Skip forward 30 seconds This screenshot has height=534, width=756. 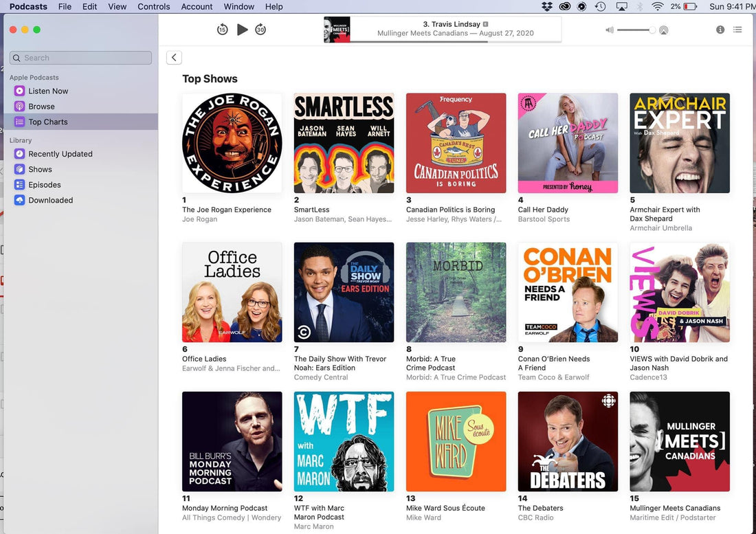coord(260,30)
